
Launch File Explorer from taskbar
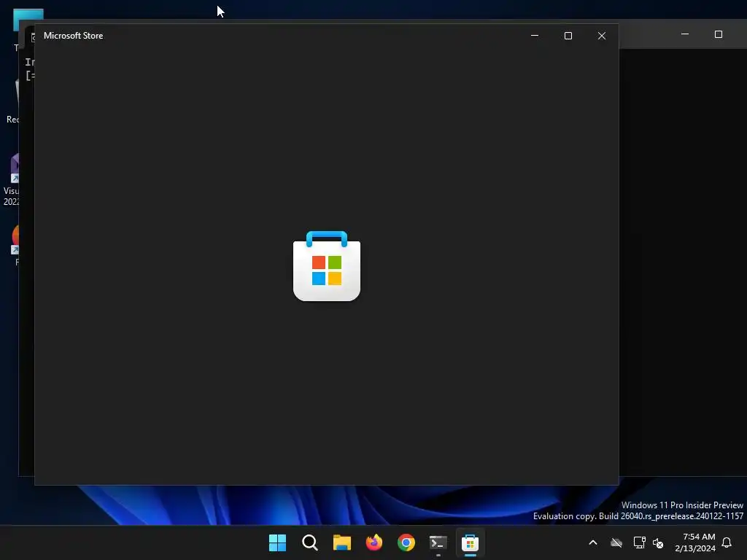[341, 542]
